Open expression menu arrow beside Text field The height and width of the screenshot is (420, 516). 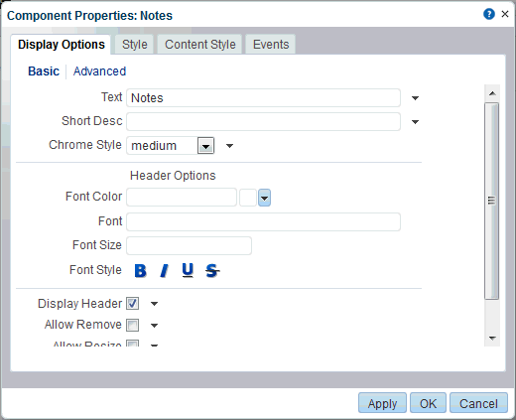pyautogui.click(x=415, y=98)
